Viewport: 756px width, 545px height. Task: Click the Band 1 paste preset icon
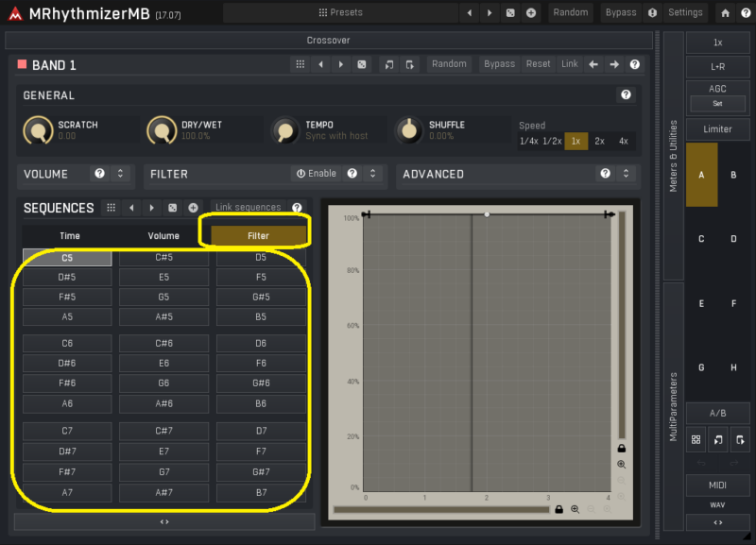click(409, 64)
